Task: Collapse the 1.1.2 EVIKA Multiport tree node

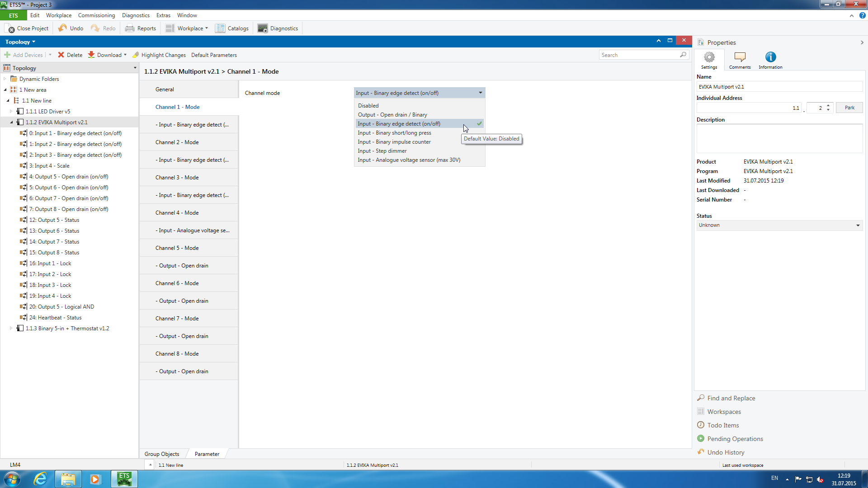Action: (x=12, y=122)
